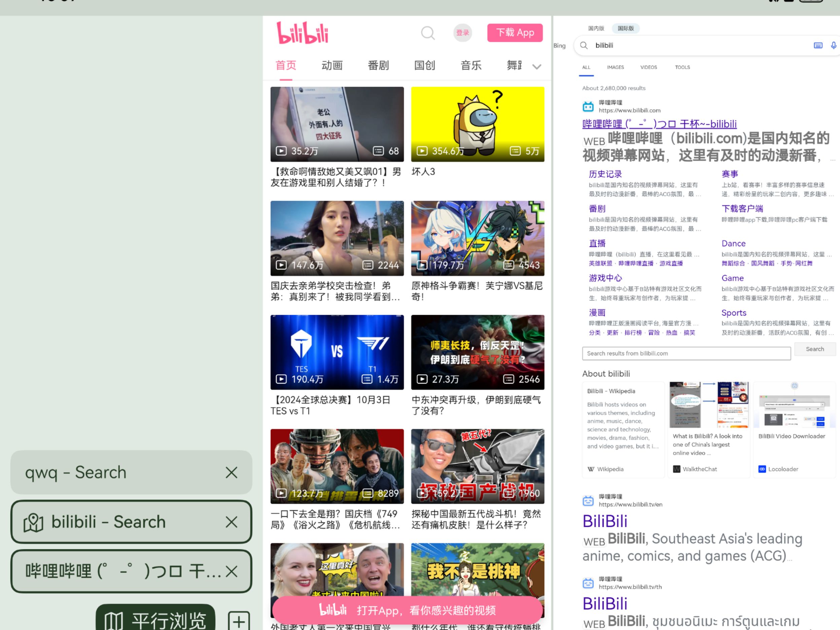Open the 原神格斗争霸赛 video thumbnail
840x630 pixels.
477,238
